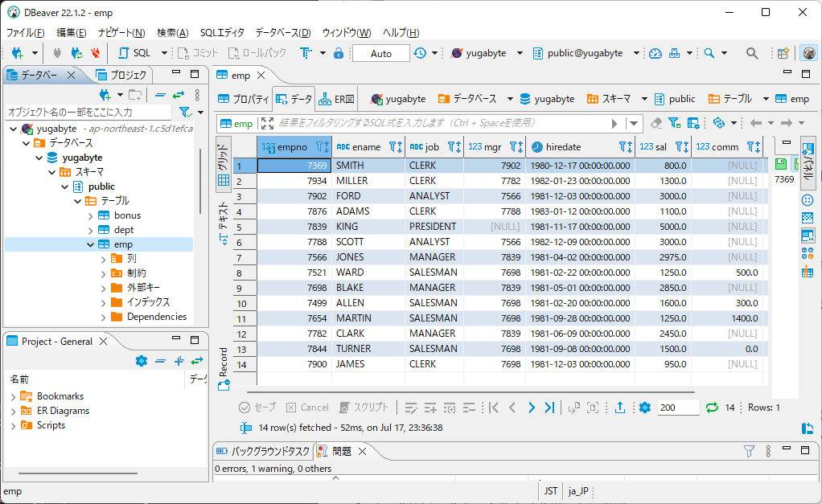Open the 編集(E) menu
Image resolution: width=822 pixels, height=504 pixels.
tap(72, 32)
